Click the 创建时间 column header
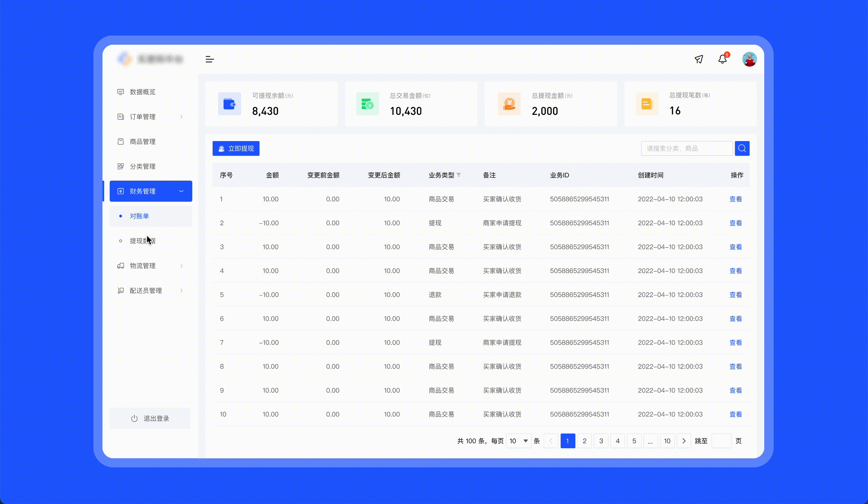The height and width of the screenshot is (504, 868). pos(650,175)
